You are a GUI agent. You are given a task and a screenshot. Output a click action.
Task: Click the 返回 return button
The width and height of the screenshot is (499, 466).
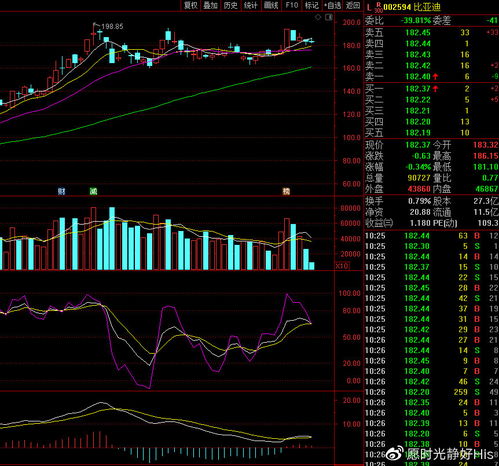coord(353,5)
